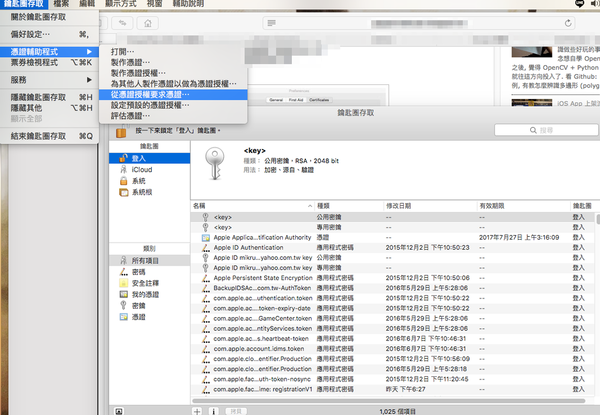This screenshot has width=600, height=415.
Task: Sort the table by the 修改日期 column header
Action: coord(430,206)
